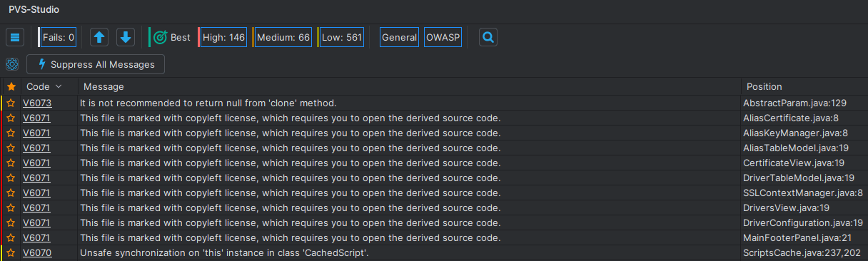The width and height of the screenshot is (868, 261).
Task: Toggle General diagnostics group
Action: pos(399,37)
